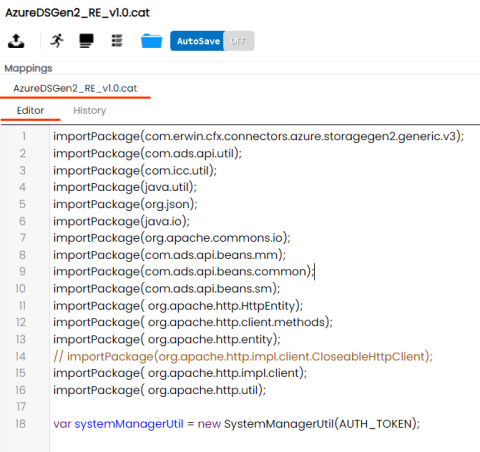The width and height of the screenshot is (480, 452).
Task: Click the list view icon
Action: coord(117,41)
